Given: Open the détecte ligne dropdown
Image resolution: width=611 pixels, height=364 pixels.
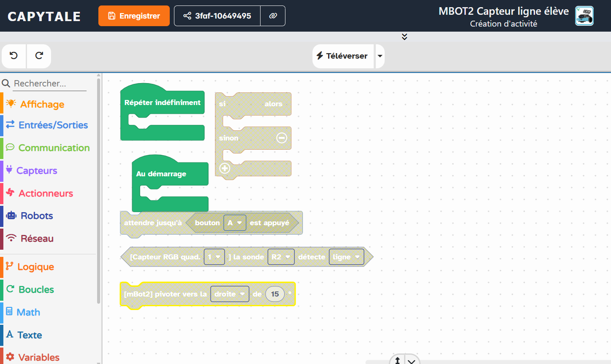Looking at the screenshot, I should [x=346, y=257].
